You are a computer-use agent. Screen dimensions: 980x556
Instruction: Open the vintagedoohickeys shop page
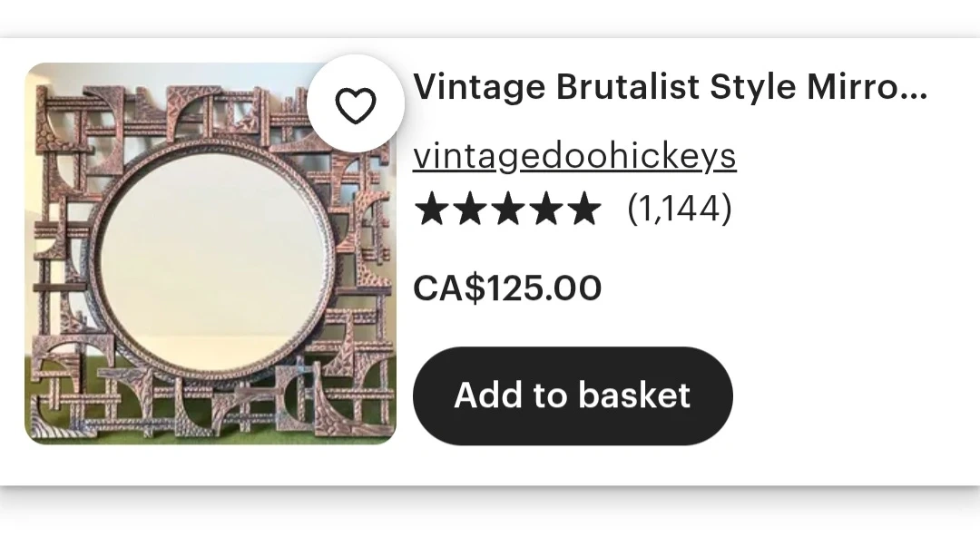pyautogui.click(x=574, y=156)
